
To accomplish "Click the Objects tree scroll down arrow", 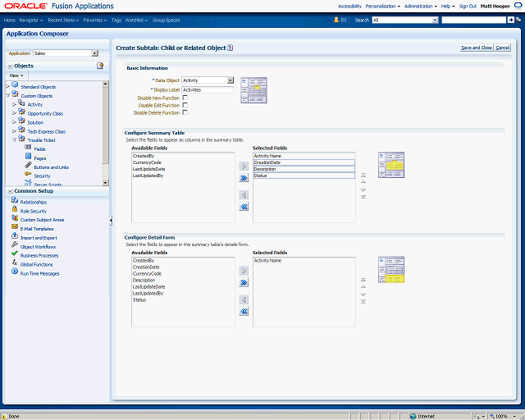I will point(105,183).
